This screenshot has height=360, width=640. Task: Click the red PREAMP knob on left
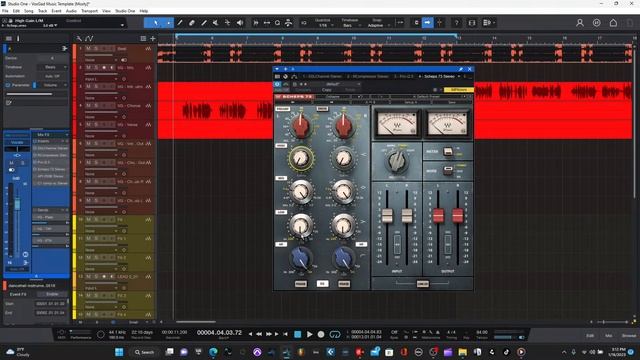tap(300, 125)
